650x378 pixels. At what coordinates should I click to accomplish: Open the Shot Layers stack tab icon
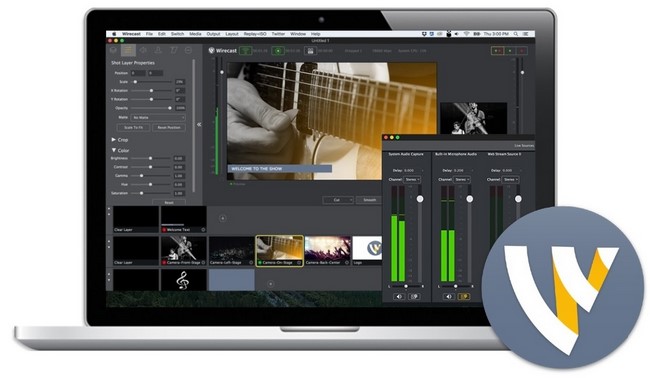click(113, 50)
